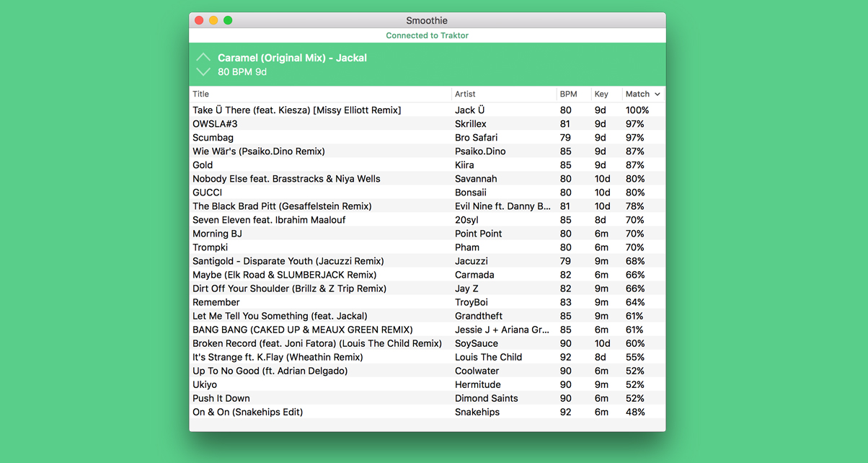Click the green macOS zoom window button
Viewport: 868px width, 463px height.
[x=228, y=20]
